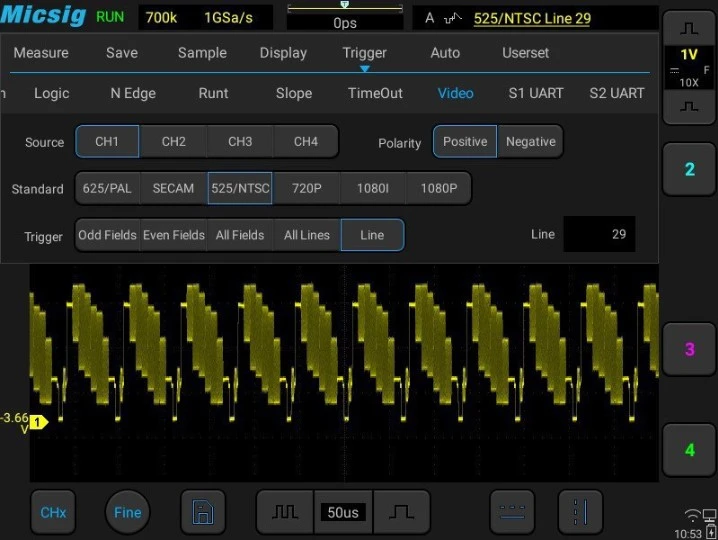Tap the CHx channel selector button
Screen dimensions: 718x540
(x=53, y=512)
